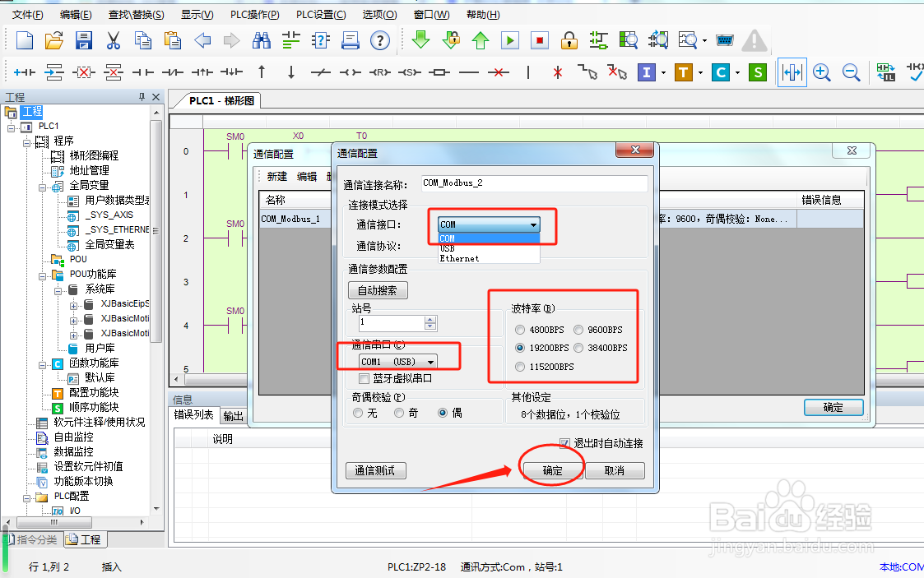Click the 自动搜索 button
The height and width of the screenshot is (578, 924).
378,289
